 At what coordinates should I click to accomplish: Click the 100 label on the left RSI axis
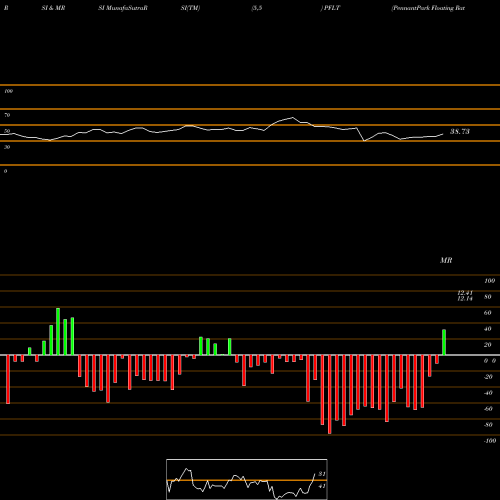[8, 91]
